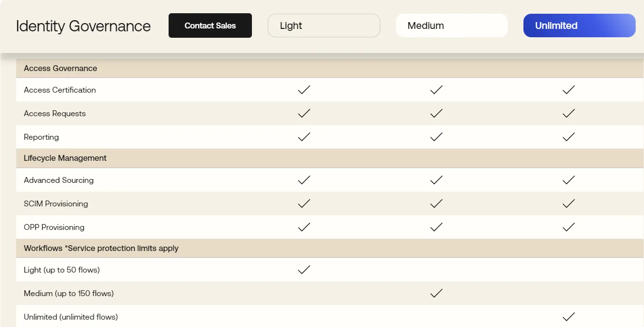Click the Access Certification feature label
Viewport: 644px width, 327px height.
tap(60, 90)
